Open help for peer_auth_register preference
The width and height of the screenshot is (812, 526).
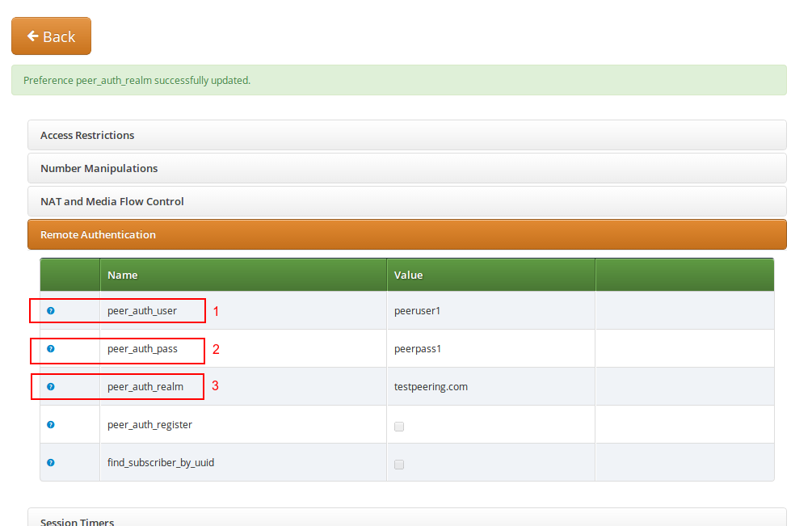51,424
